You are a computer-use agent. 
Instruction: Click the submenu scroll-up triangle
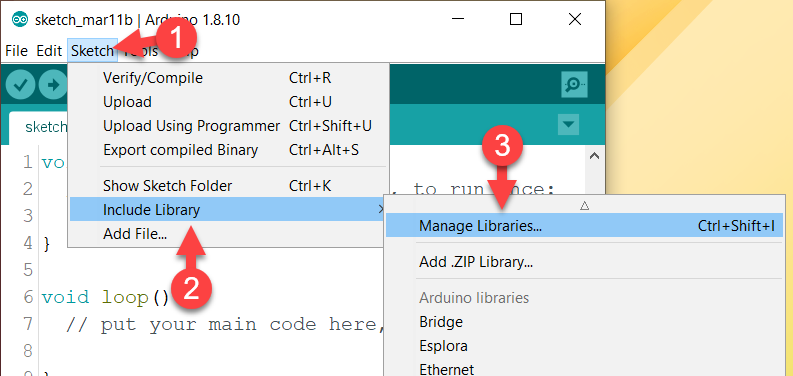[x=585, y=205]
